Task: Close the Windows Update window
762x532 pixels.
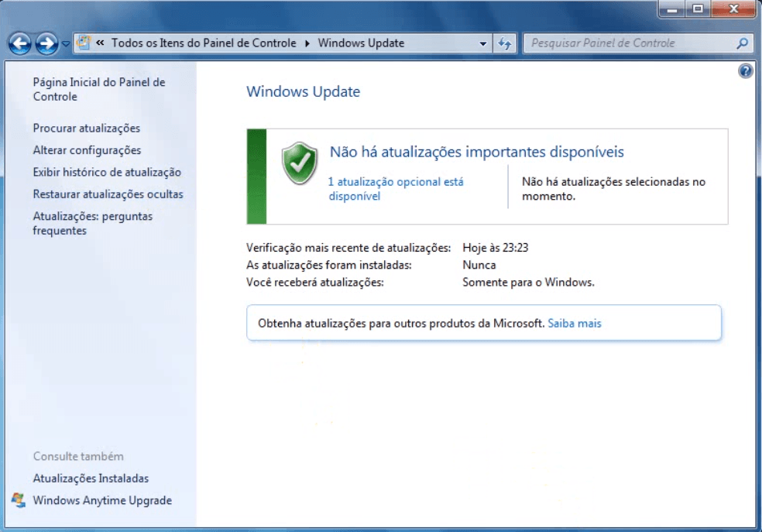Action: point(734,9)
